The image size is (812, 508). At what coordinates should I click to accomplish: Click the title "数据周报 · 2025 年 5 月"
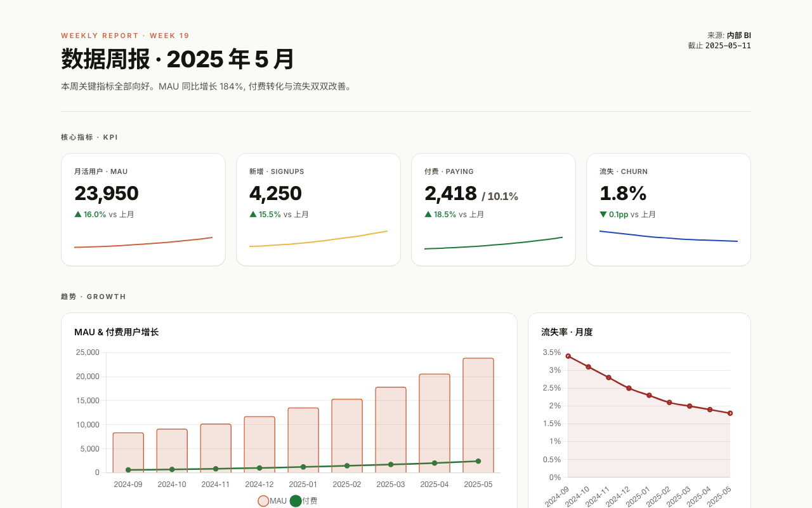coord(178,59)
